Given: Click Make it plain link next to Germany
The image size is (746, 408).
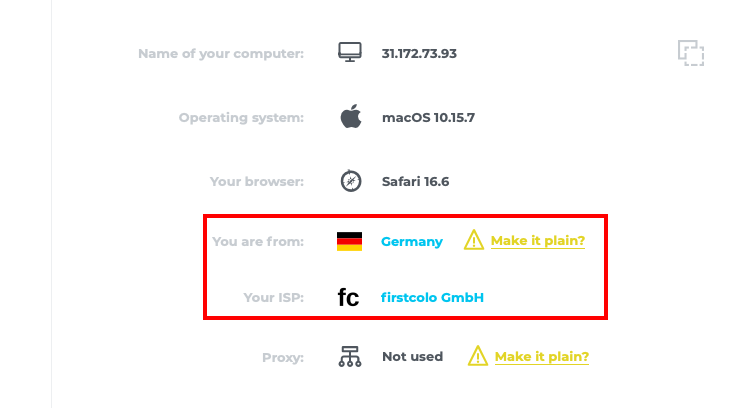Looking at the screenshot, I should pyautogui.click(x=538, y=241).
